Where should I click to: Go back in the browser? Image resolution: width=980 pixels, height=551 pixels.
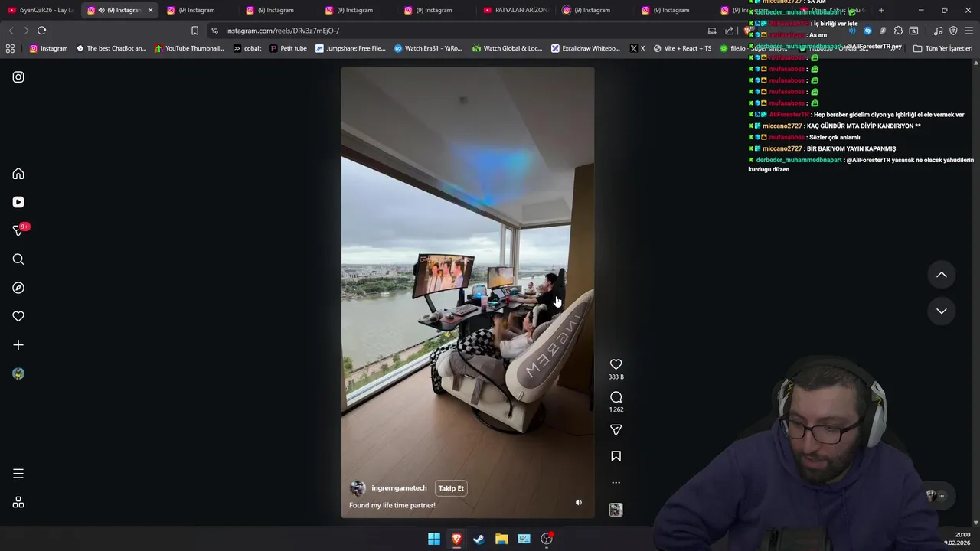tap(11, 31)
